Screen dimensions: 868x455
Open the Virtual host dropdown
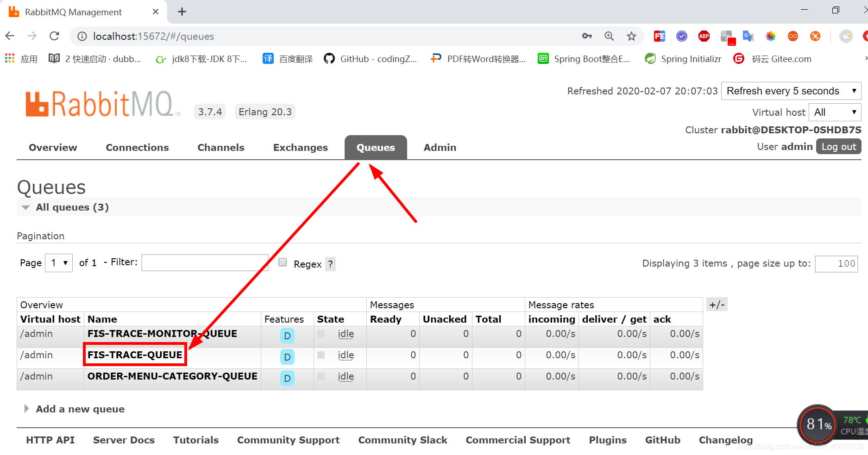(835, 112)
